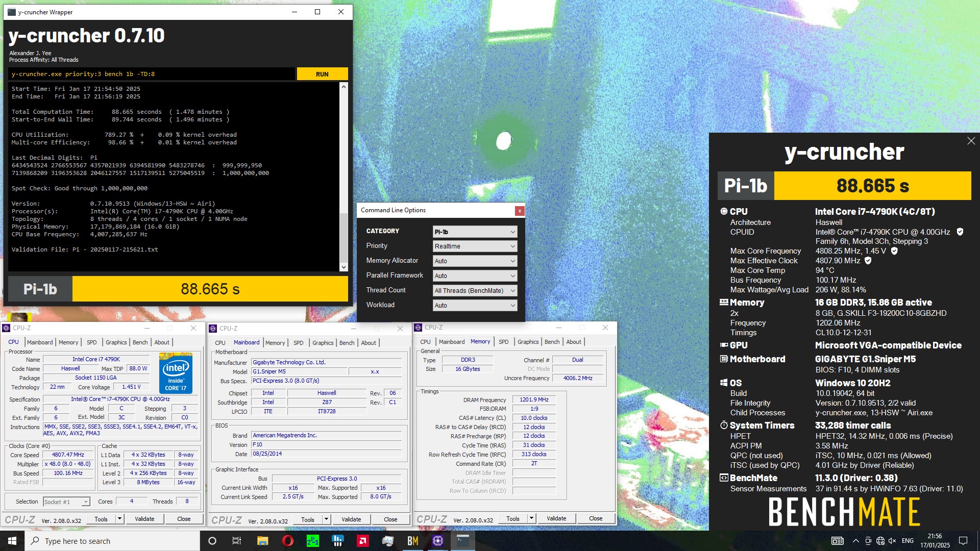This screenshot has height=551, width=980.
Task: Click the BenchMate section icon
Action: (724, 478)
